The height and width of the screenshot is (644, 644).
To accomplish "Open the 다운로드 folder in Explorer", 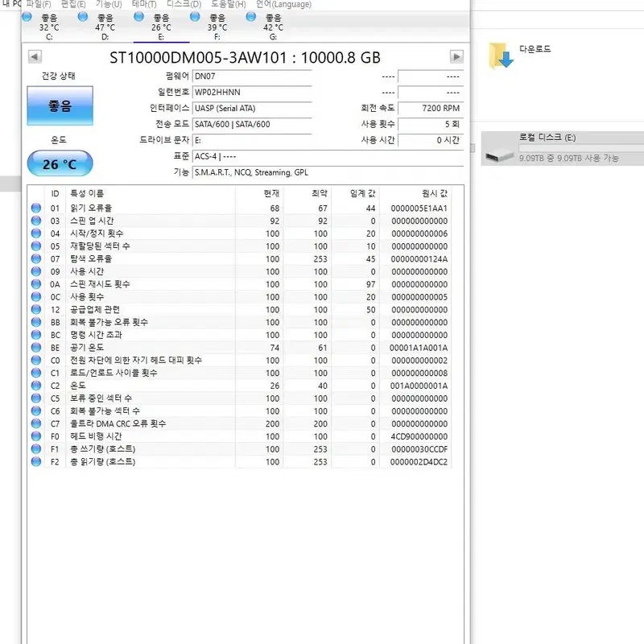I will click(x=520, y=56).
